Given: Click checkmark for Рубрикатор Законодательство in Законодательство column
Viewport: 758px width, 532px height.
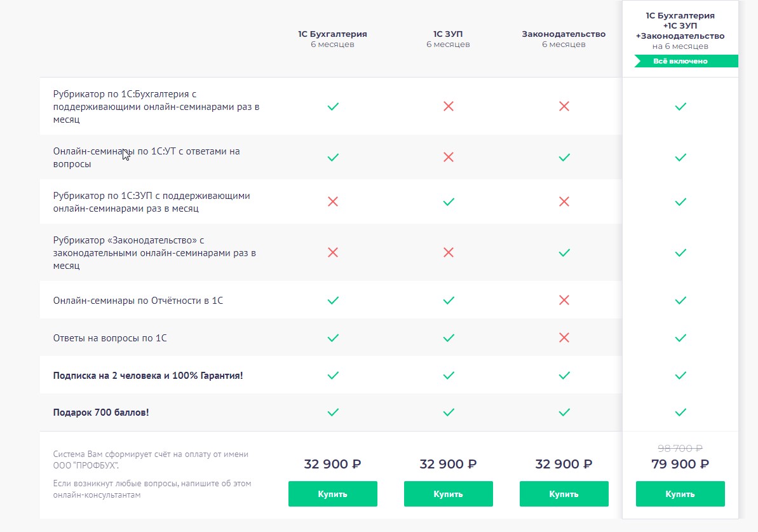Looking at the screenshot, I should pyautogui.click(x=564, y=252).
